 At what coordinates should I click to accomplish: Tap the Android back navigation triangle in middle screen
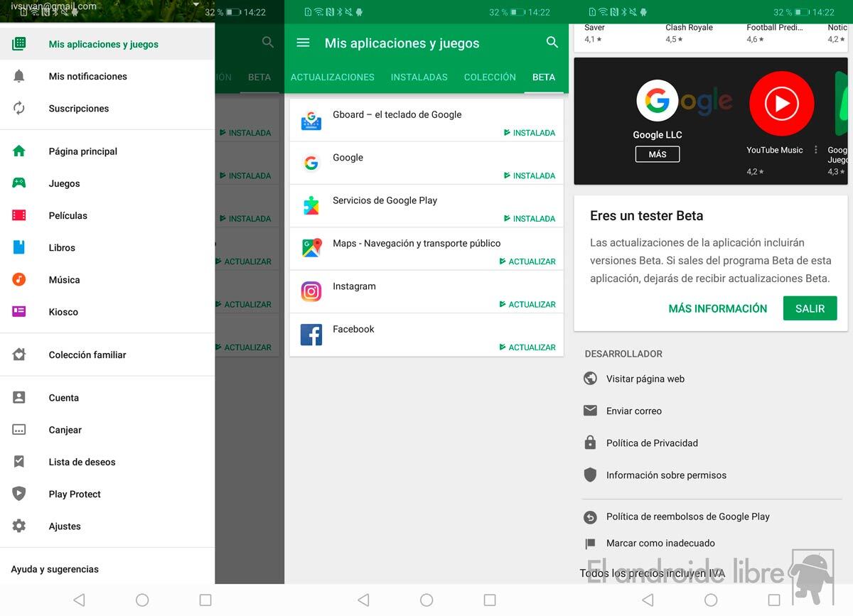(x=363, y=600)
